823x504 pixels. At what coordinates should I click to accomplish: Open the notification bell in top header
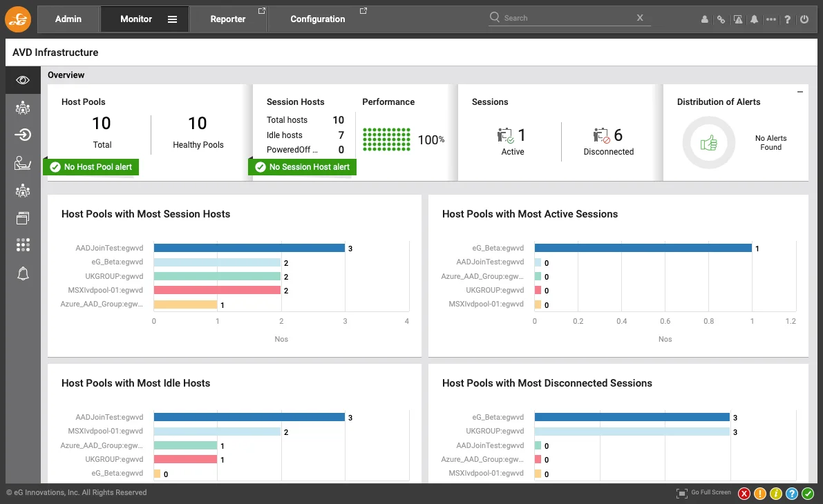point(754,19)
